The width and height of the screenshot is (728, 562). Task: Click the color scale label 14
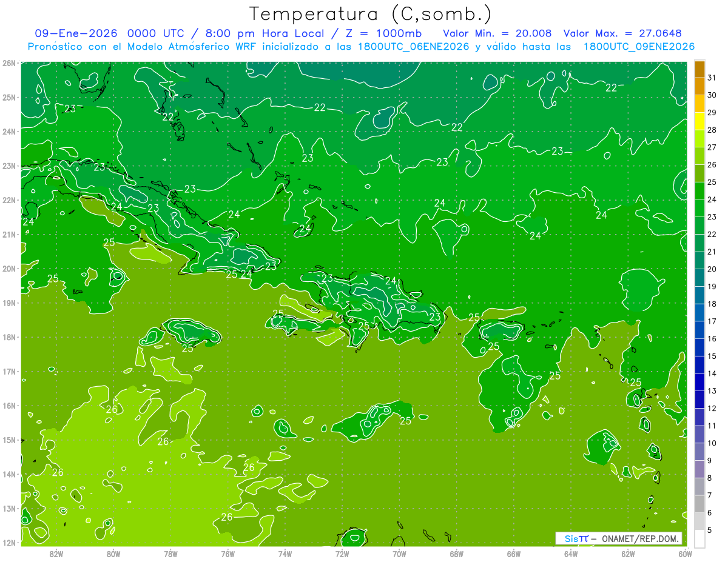[x=712, y=373]
